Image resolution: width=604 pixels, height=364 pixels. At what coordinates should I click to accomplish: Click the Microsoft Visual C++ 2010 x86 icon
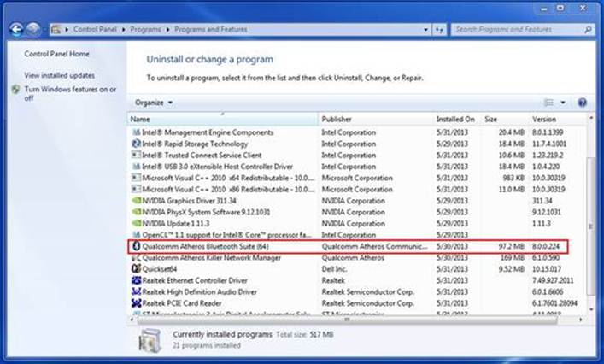pyautogui.click(x=136, y=190)
